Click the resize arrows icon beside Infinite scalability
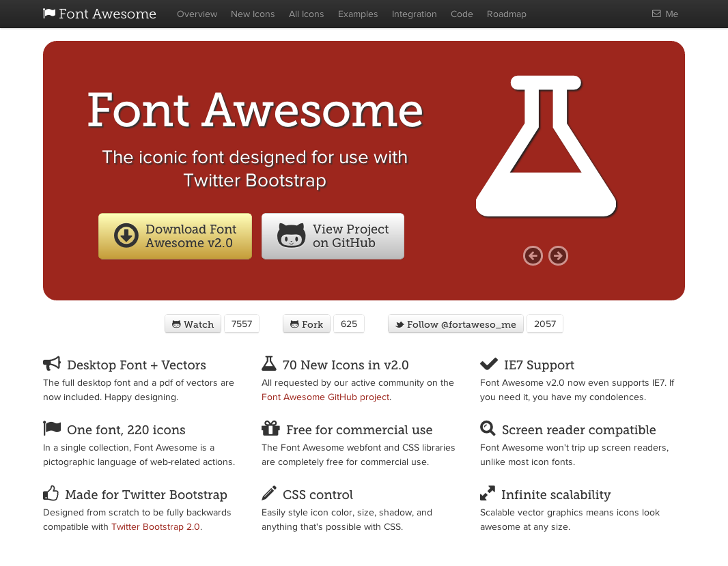 488,493
